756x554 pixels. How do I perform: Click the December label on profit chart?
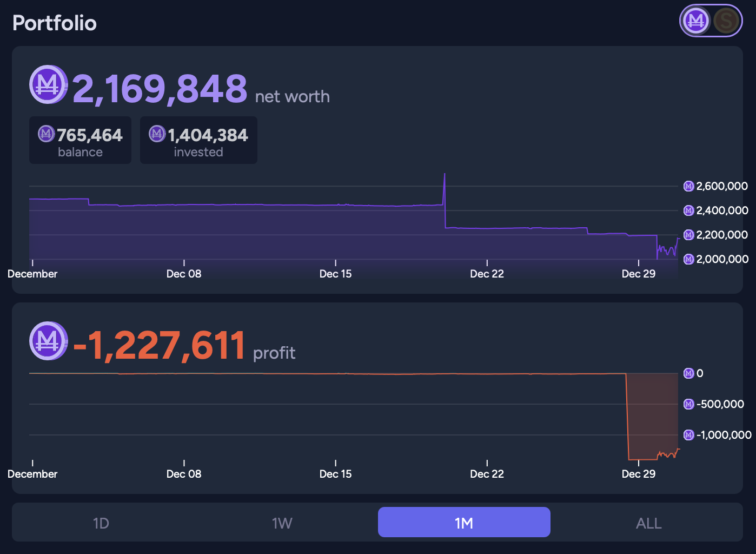[x=32, y=474]
